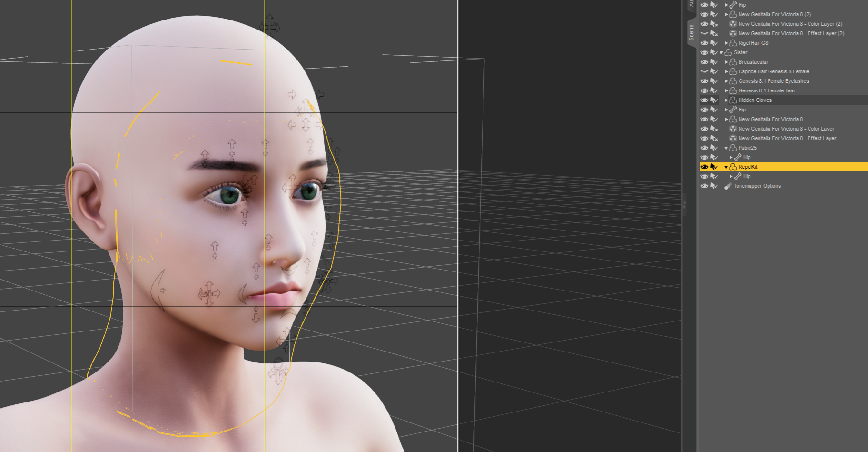Select the "Pubic25" label
The height and width of the screenshot is (452, 868).
748,148
